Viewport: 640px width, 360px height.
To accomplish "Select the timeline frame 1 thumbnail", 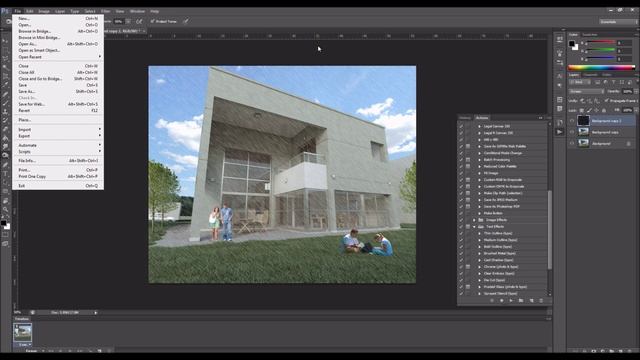I will 22,332.
